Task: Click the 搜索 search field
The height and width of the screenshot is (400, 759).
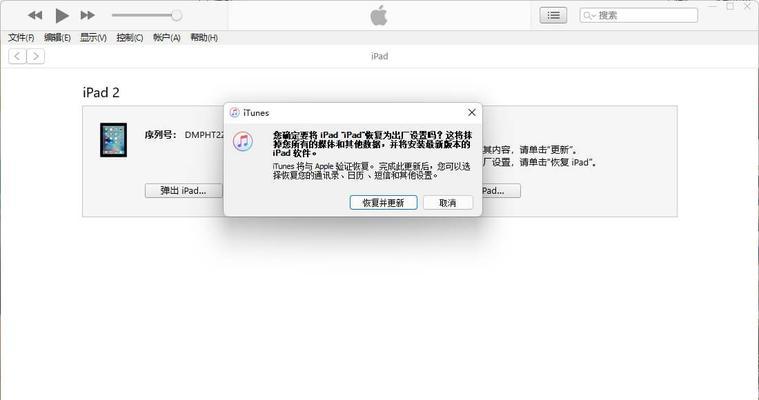Action: 638,15
